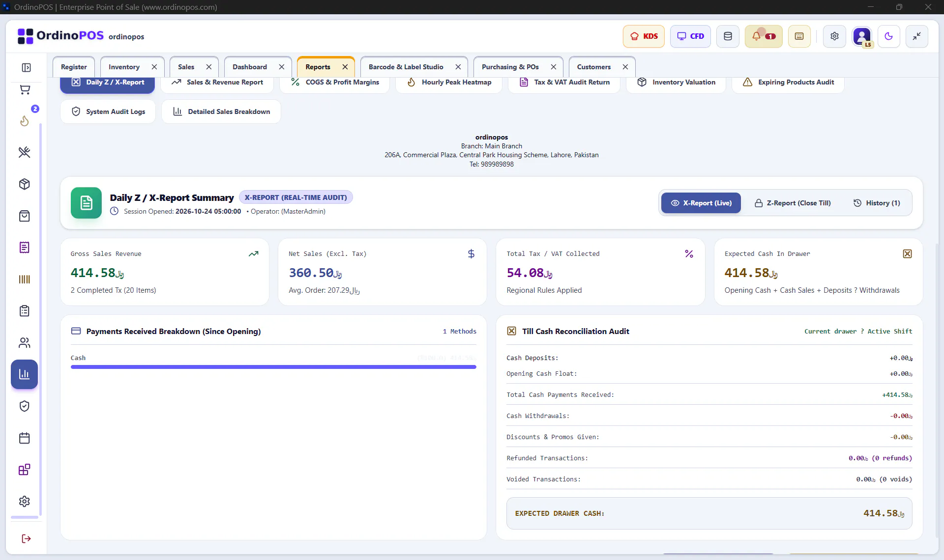Screen dimensions: 944x560
Task: Open the shopping cart sidebar icon
Action: coord(25,89)
